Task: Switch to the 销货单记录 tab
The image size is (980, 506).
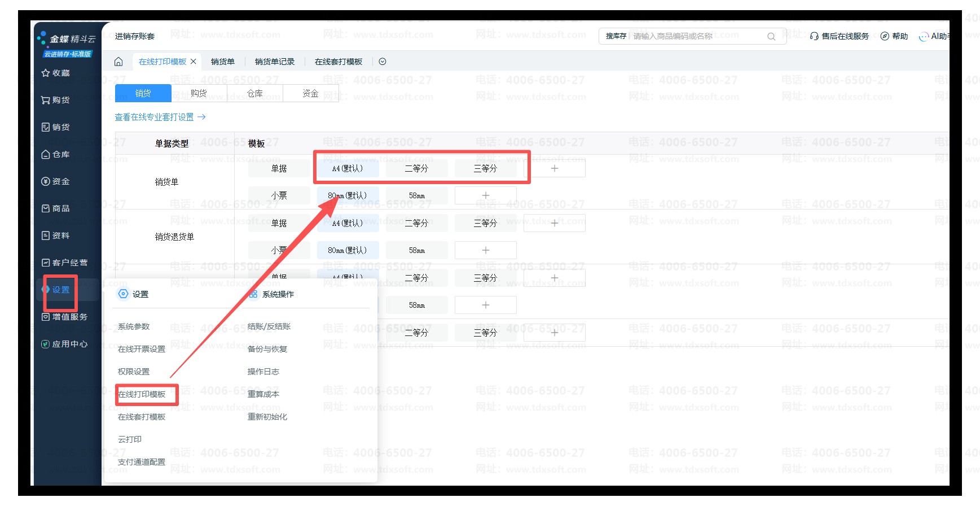Action: (x=274, y=62)
